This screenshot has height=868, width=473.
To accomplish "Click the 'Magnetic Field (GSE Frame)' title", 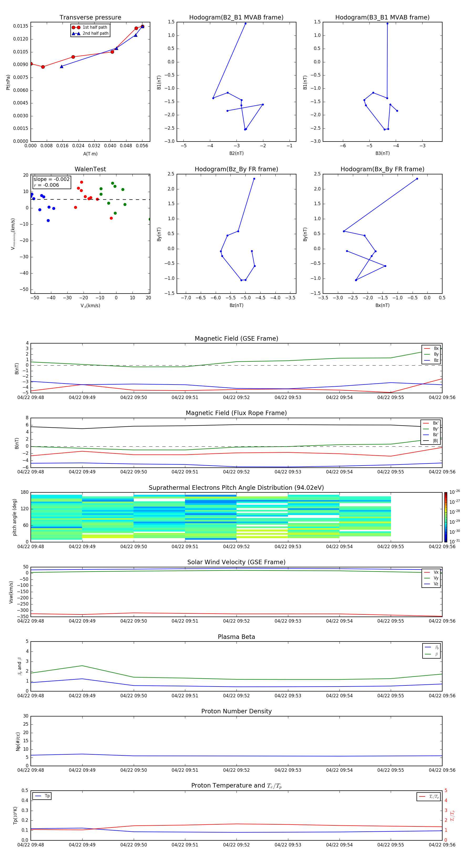I will point(236,339).
